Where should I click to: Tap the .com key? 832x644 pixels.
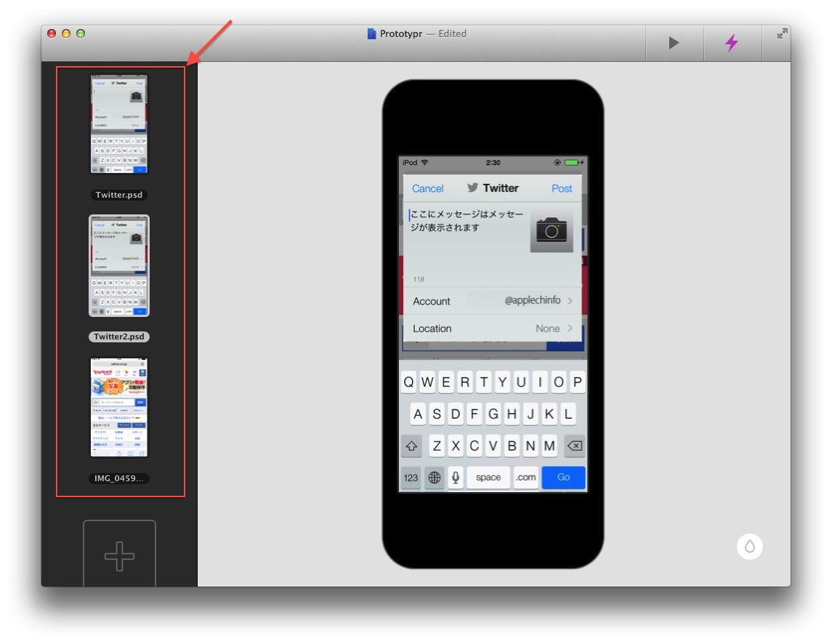[x=526, y=478]
